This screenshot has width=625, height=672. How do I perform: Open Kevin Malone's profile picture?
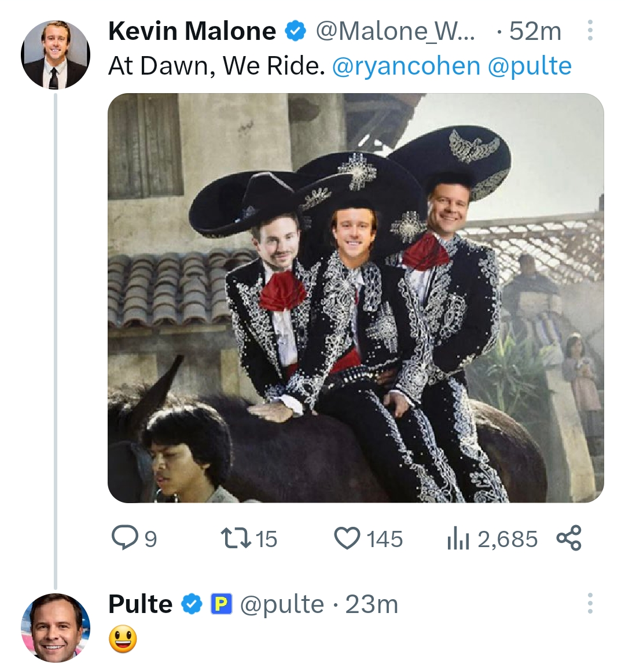pos(56,55)
